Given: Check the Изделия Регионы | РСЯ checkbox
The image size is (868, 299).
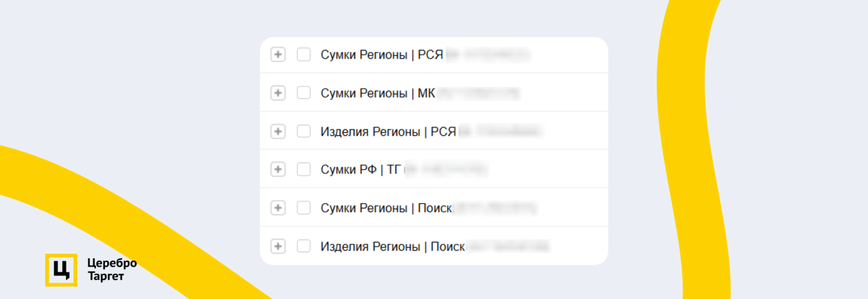Looking at the screenshot, I should (x=304, y=132).
